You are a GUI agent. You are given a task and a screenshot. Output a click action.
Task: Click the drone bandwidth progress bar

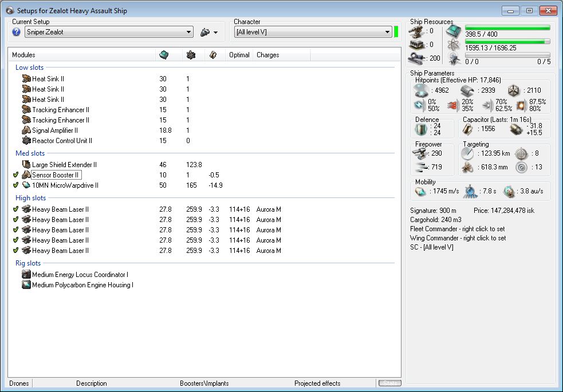click(507, 56)
